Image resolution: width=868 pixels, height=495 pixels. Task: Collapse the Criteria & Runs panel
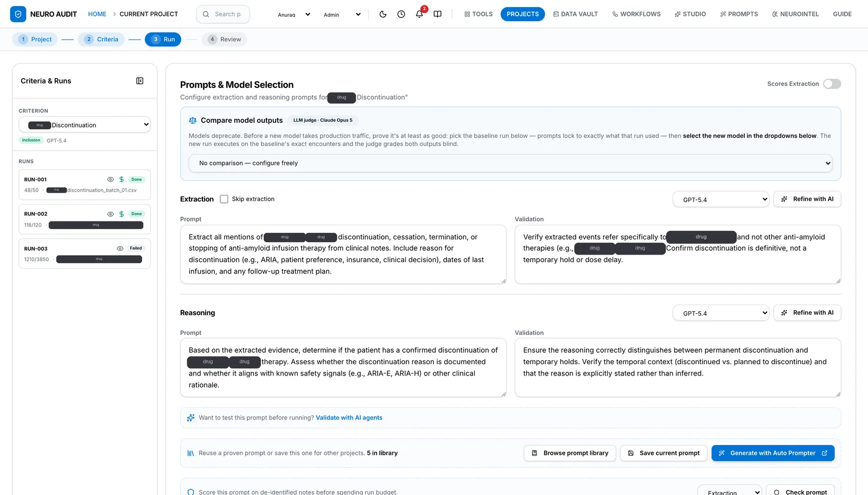click(x=140, y=81)
